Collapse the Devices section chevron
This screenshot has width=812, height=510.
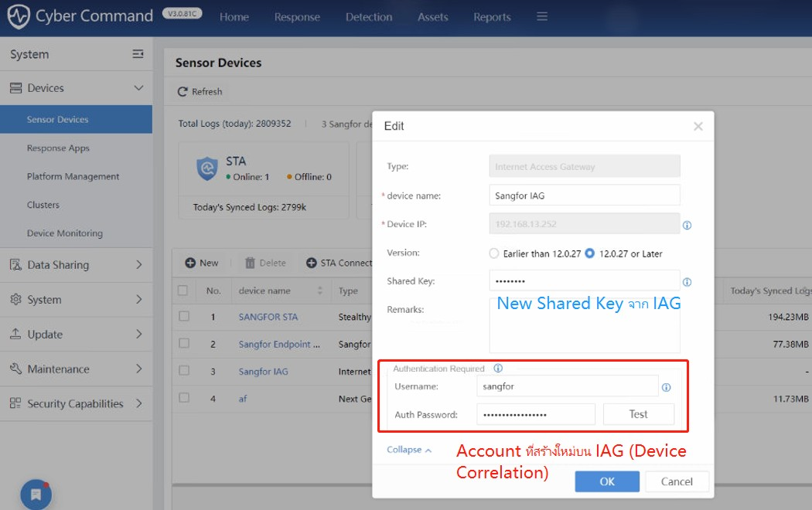(138, 88)
